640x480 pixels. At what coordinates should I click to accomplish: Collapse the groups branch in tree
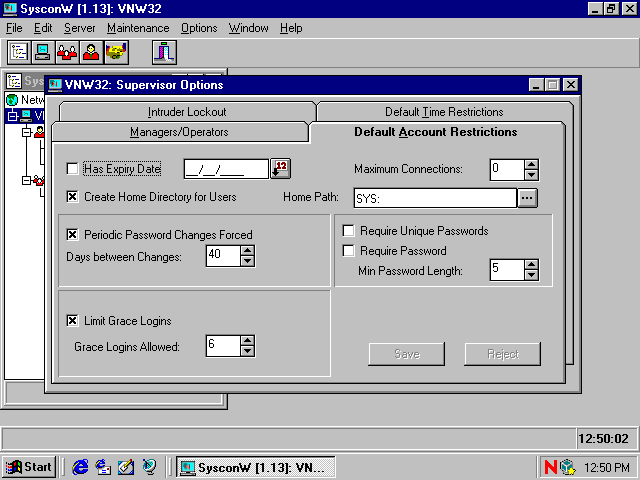(x=27, y=180)
